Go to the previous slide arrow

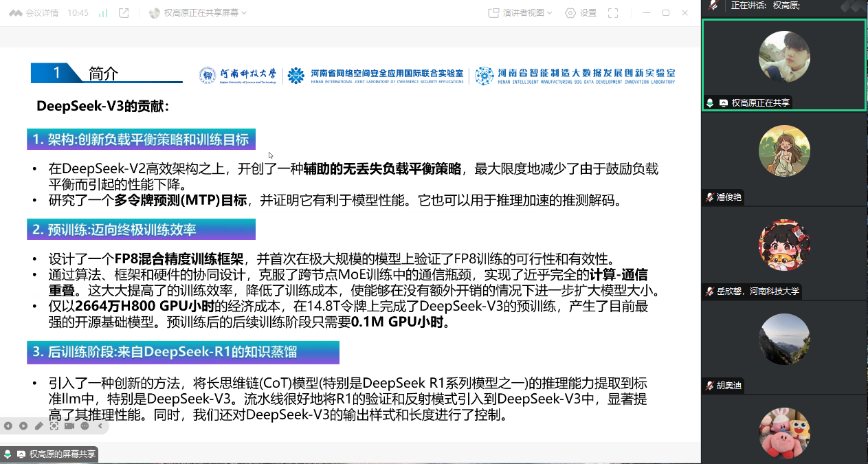coord(8,426)
